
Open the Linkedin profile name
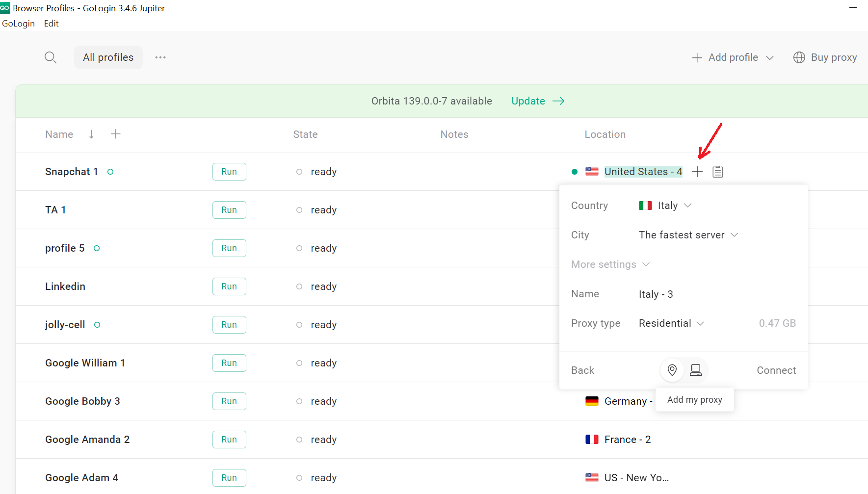tap(65, 286)
